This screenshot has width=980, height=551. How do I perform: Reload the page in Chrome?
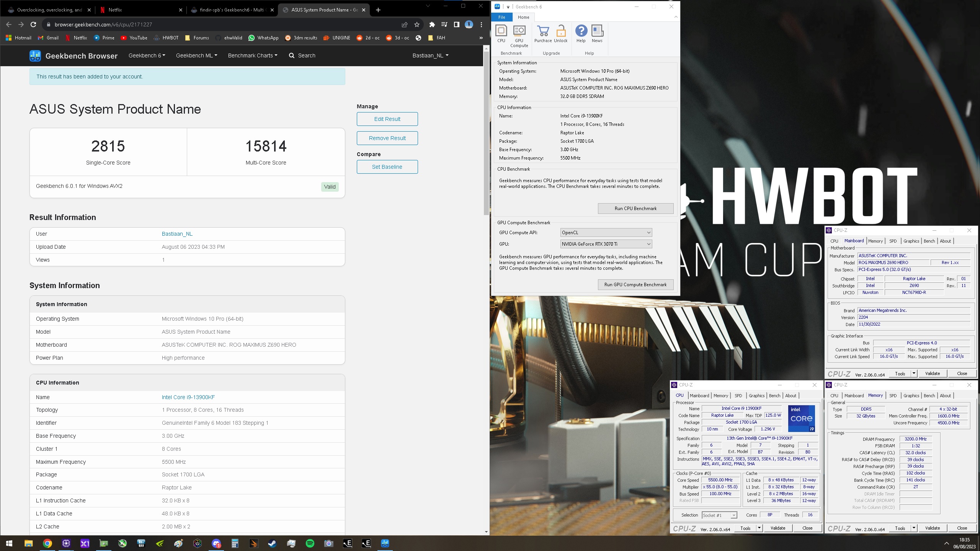(x=33, y=24)
